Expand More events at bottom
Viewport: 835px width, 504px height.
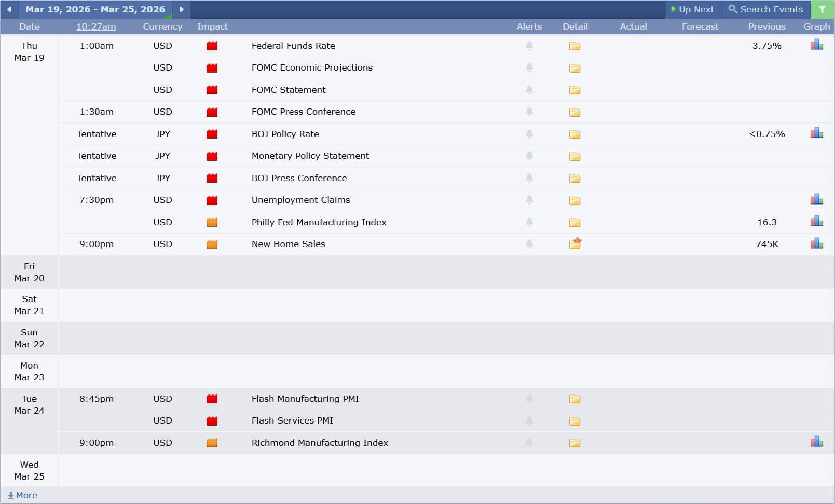click(23, 495)
